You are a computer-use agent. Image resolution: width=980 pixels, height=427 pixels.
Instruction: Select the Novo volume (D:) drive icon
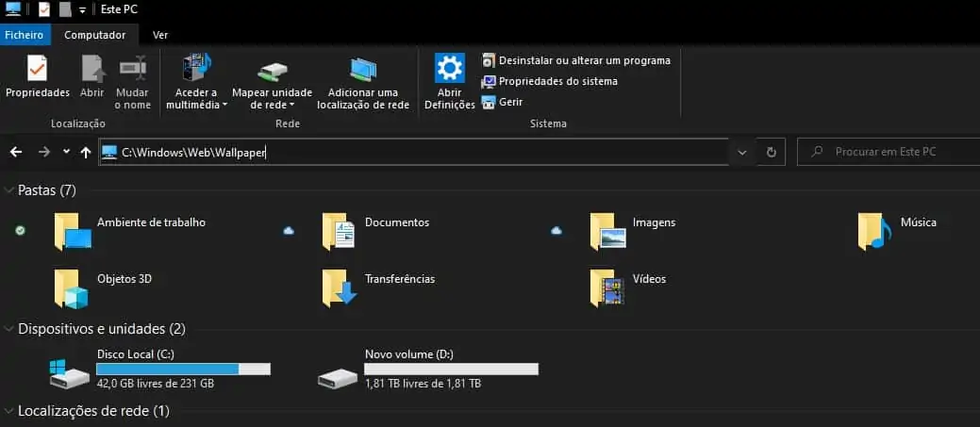click(x=338, y=378)
